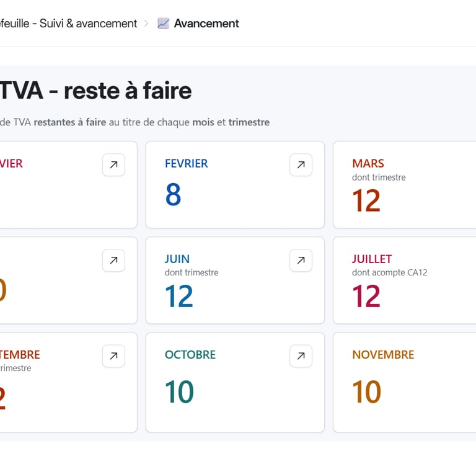Open the September card's arrow icon
The height and width of the screenshot is (461, 476).
point(113,356)
